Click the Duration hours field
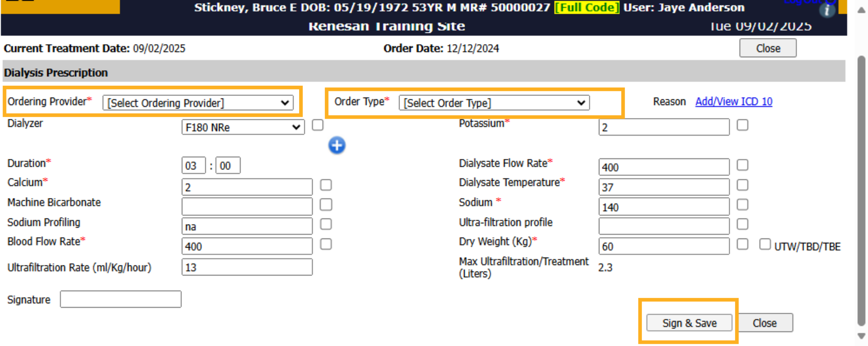The width and height of the screenshot is (868, 346). (x=193, y=165)
